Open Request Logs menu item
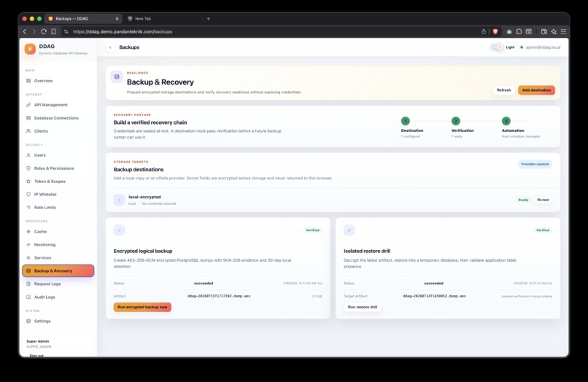Image resolution: width=588 pixels, height=382 pixels. click(58, 284)
